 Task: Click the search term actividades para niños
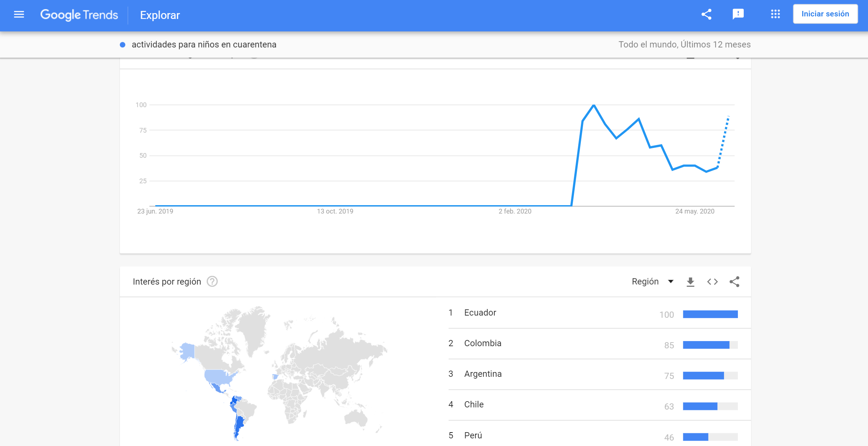204,44
